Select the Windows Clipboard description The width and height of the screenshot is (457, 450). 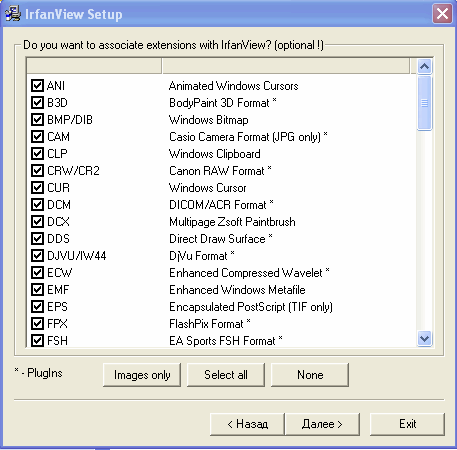pos(215,154)
